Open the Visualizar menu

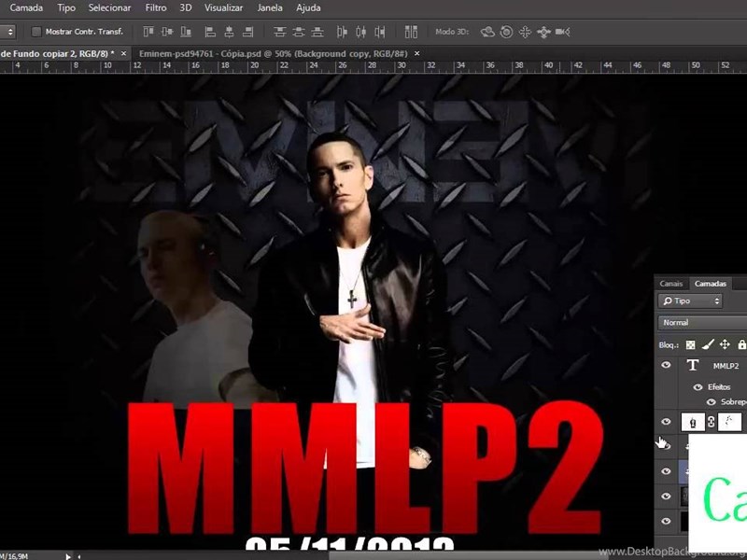coord(223,8)
